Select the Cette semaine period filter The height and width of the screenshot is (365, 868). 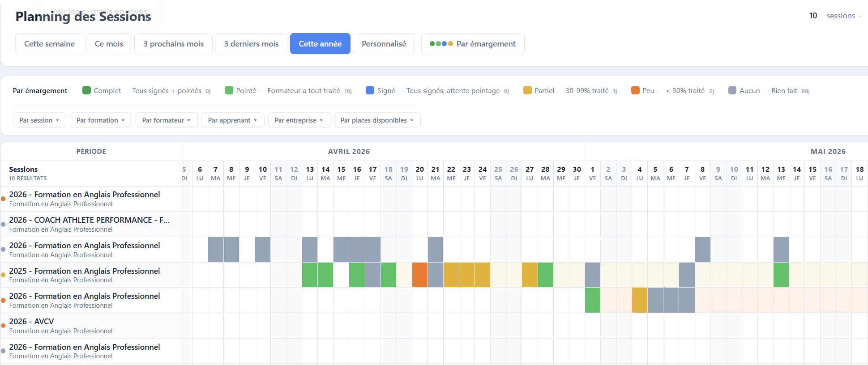(49, 44)
